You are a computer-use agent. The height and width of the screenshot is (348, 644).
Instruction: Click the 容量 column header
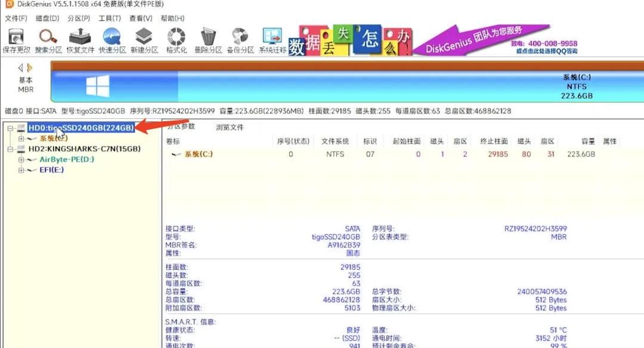tap(588, 141)
